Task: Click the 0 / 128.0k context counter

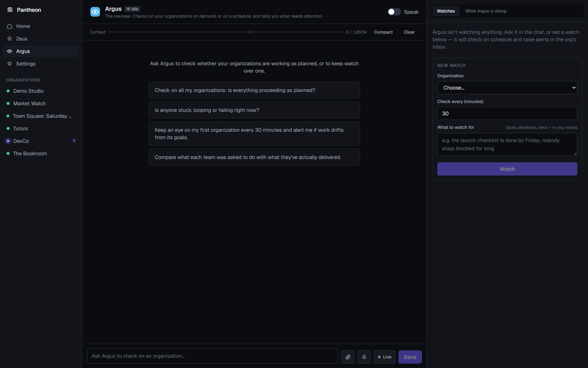Action: 356,32
